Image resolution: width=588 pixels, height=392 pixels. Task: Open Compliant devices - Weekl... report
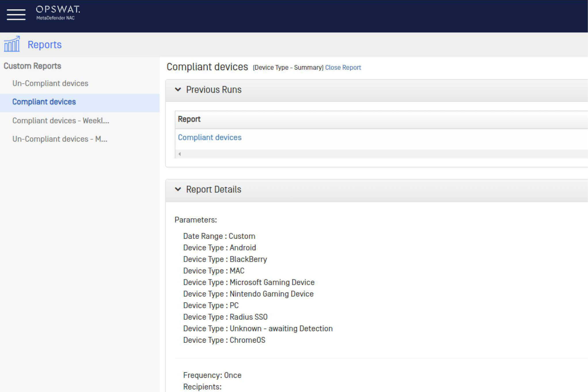tap(60, 121)
